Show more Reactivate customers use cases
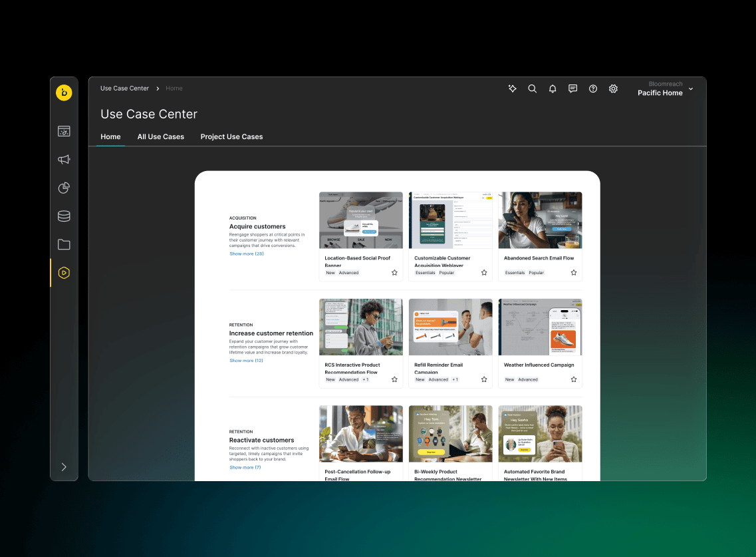 click(x=245, y=467)
